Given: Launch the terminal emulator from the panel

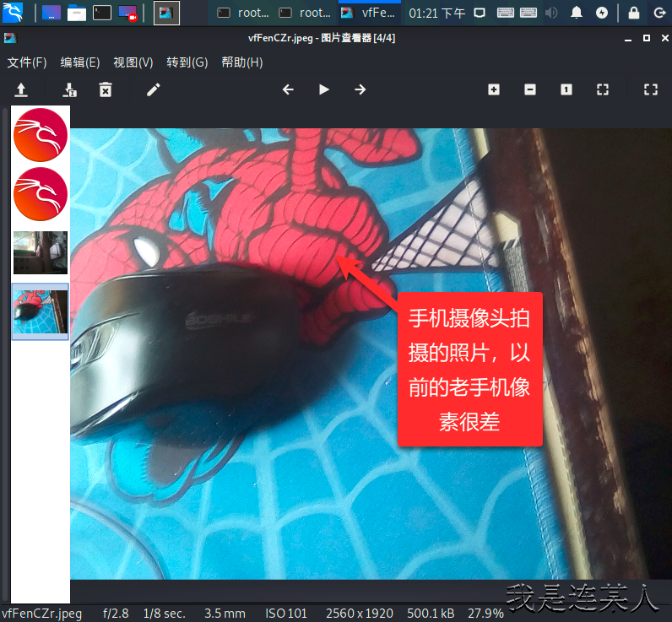Looking at the screenshot, I should [102, 13].
